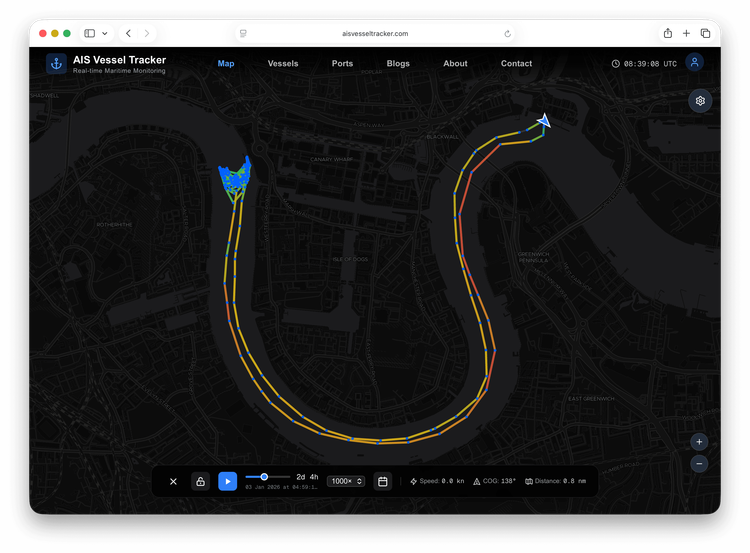Play the vessel track playback

tap(228, 481)
